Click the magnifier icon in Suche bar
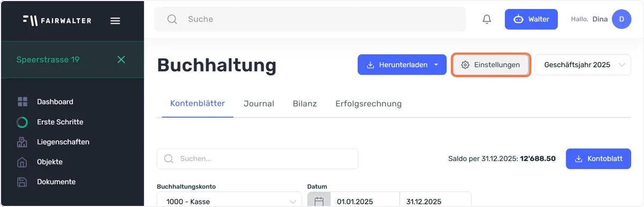 172,19
